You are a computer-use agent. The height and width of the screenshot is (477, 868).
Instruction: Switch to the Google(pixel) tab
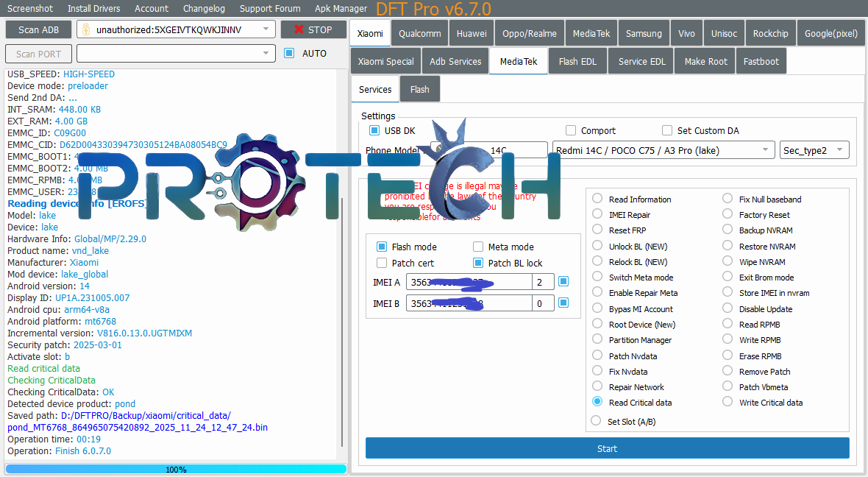(830, 33)
